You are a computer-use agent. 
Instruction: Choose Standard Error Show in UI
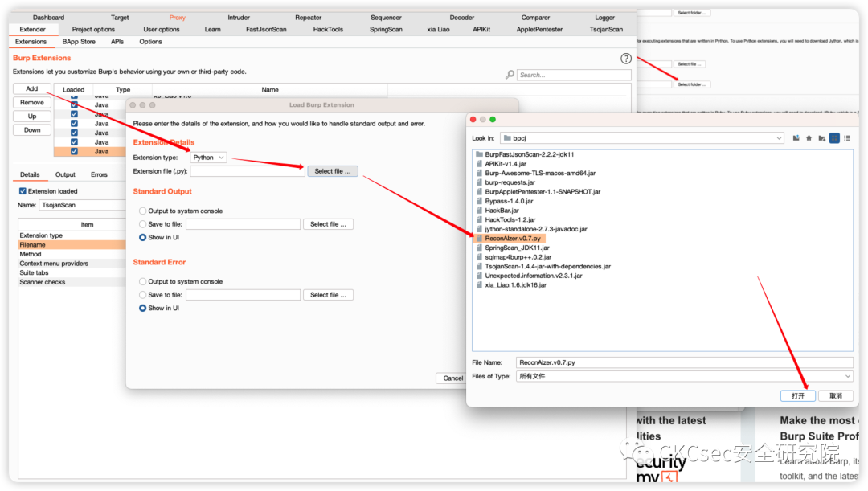[x=143, y=308]
